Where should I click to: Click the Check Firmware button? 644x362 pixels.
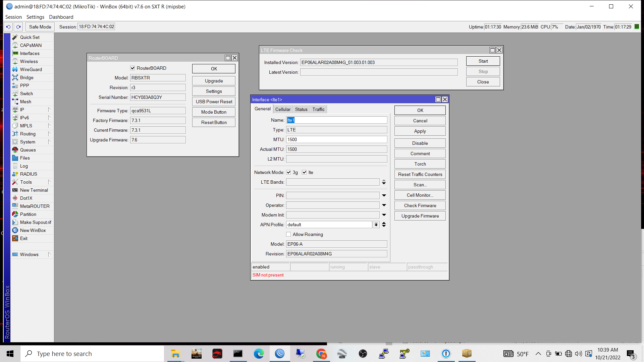click(420, 205)
